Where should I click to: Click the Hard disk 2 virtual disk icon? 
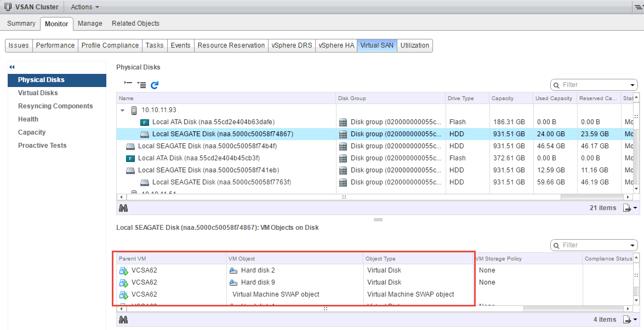coord(233,270)
